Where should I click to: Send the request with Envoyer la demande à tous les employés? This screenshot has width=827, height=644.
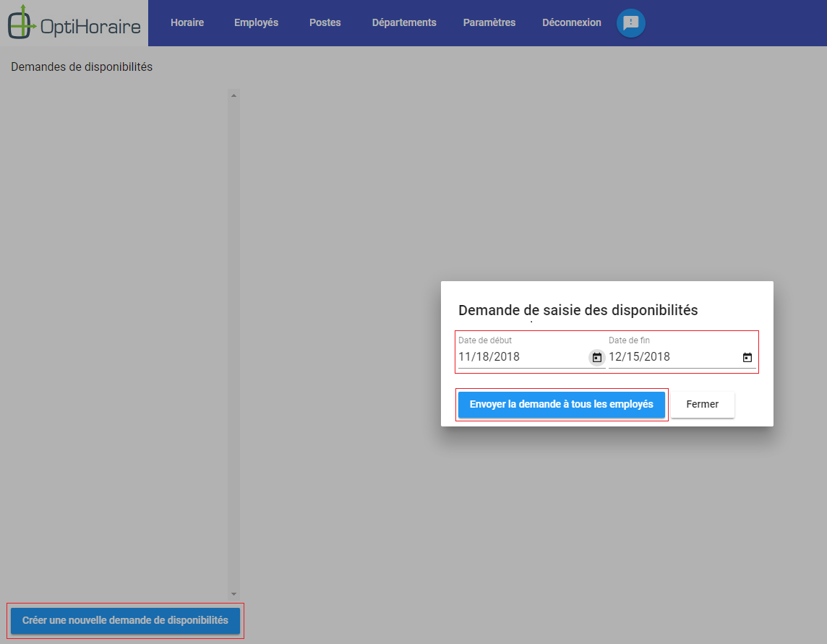(x=561, y=405)
